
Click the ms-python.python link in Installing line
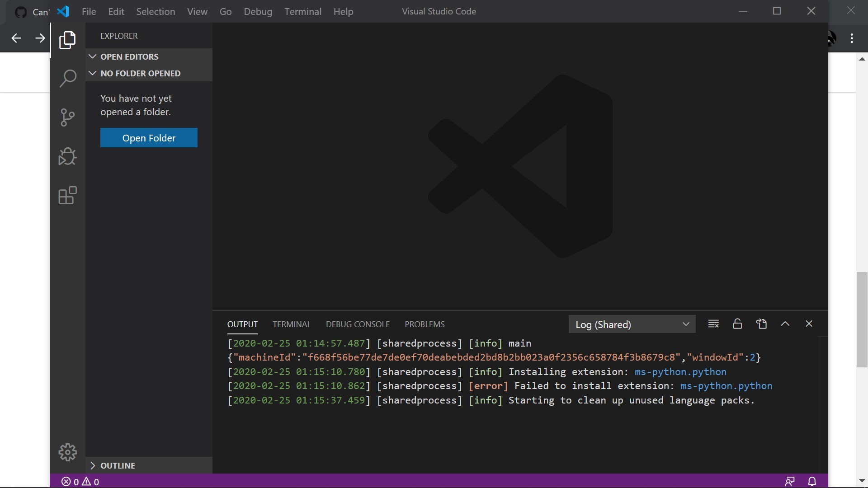[x=680, y=372]
